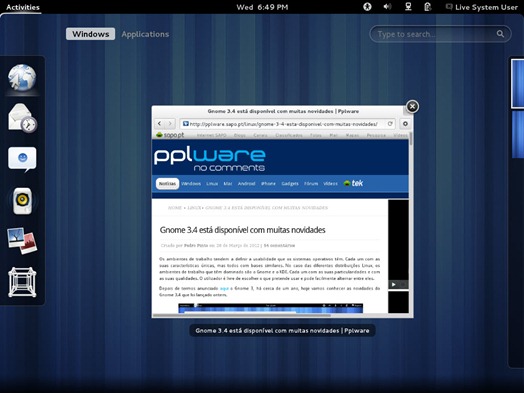
Task: Click the browser forward arrow button
Action: [x=170, y=124]
